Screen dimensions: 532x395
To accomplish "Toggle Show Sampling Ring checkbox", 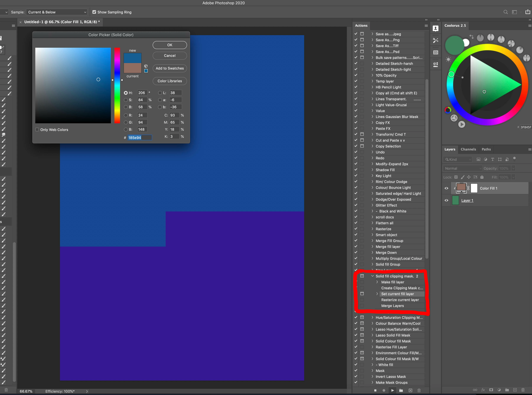I will [x=94, y=12].
